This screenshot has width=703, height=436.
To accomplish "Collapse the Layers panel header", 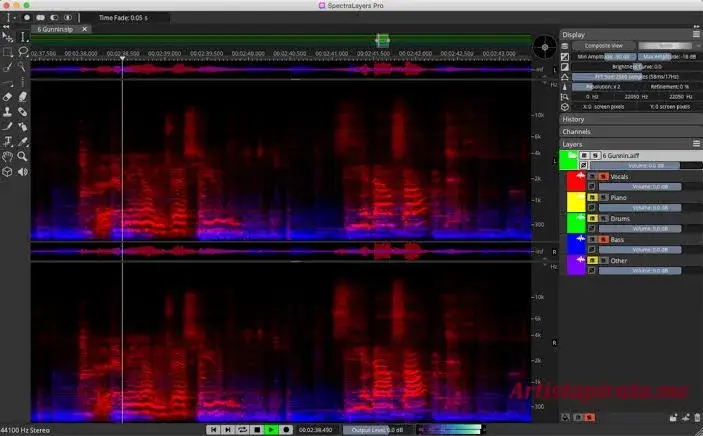I will [x=631, y=144].
